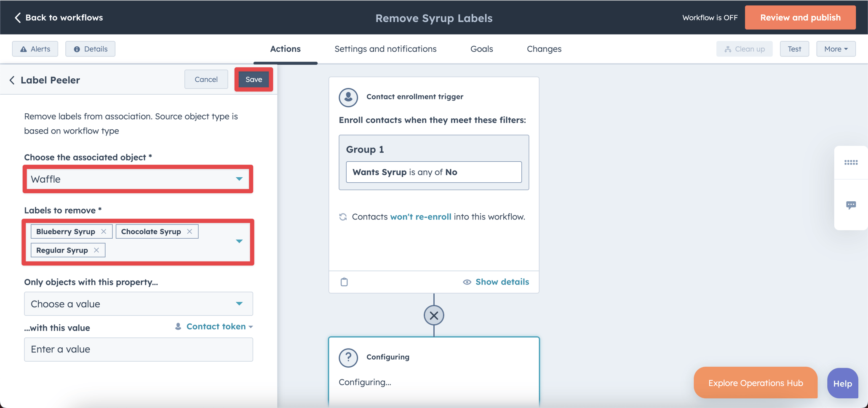Remove the Blueberry Syrup label
Viewport: 868px width, 408px height.
(104, 231)
